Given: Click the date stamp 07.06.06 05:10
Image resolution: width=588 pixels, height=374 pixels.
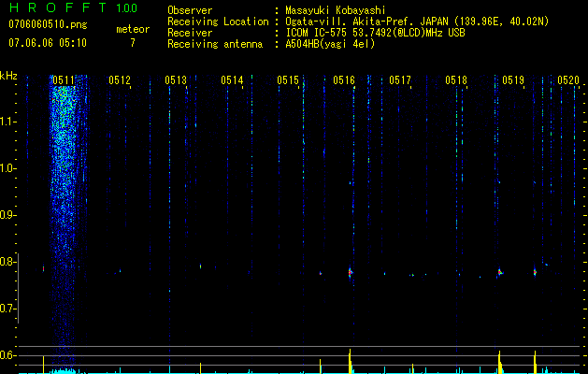Looking at the screenshot, I should pos(48,43).
